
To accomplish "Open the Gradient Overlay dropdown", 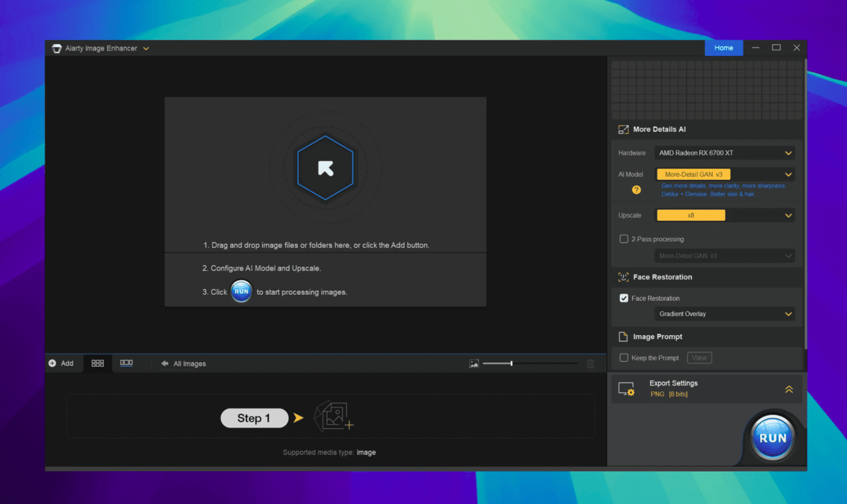I will (x=724, y=314).
